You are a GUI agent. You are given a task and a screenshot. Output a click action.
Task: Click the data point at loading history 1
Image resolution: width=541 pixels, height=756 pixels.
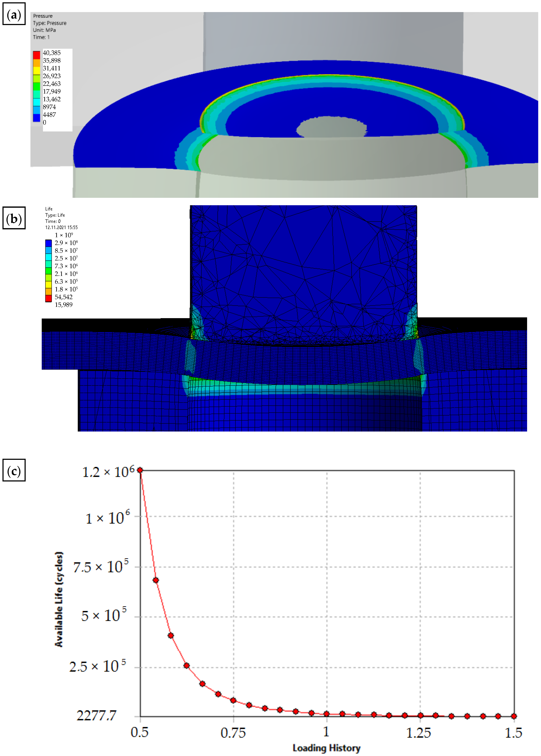pyautogui.click(x=327, y=714)
